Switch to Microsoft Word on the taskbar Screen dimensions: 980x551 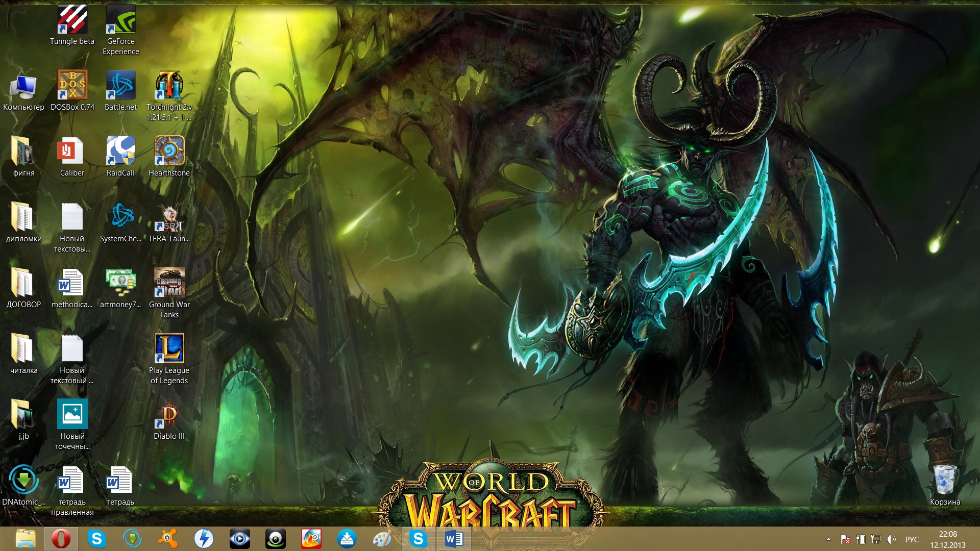click(x=454, y=539)
